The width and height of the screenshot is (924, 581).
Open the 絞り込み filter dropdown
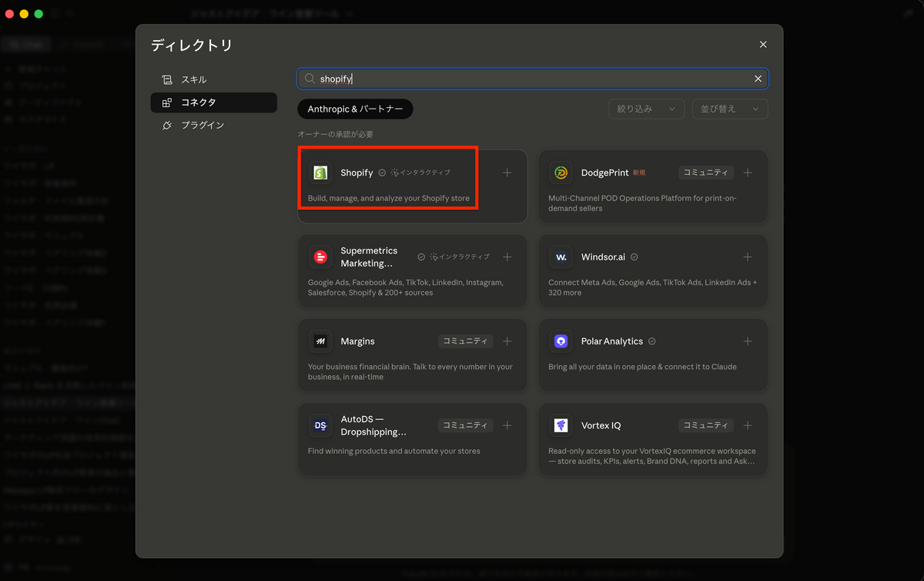(x=646, y=109)
